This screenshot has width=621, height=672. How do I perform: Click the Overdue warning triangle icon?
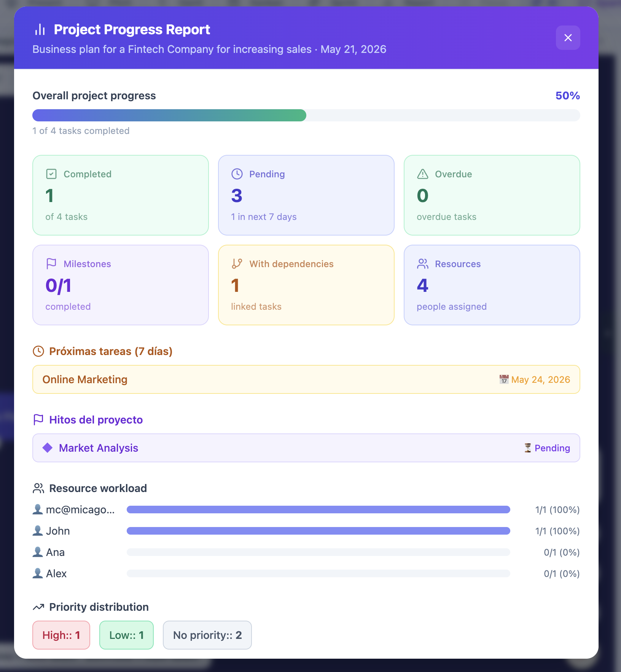(x=423, y=174)
